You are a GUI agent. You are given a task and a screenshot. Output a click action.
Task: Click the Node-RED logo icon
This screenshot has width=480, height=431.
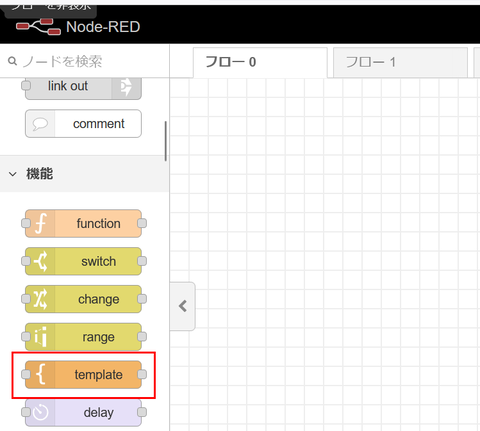tap(38, 27)
